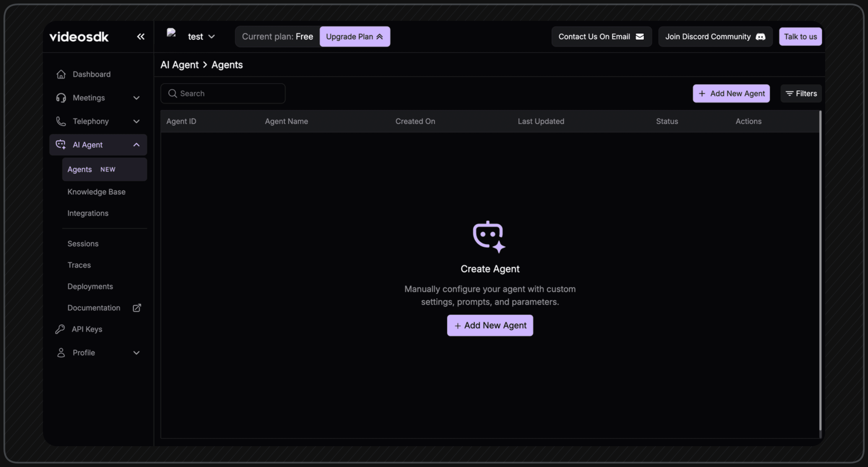This screenshot has height=467, width=868.
Task: Click the Telephony phone icon
Action: click(x=61, y=121)
